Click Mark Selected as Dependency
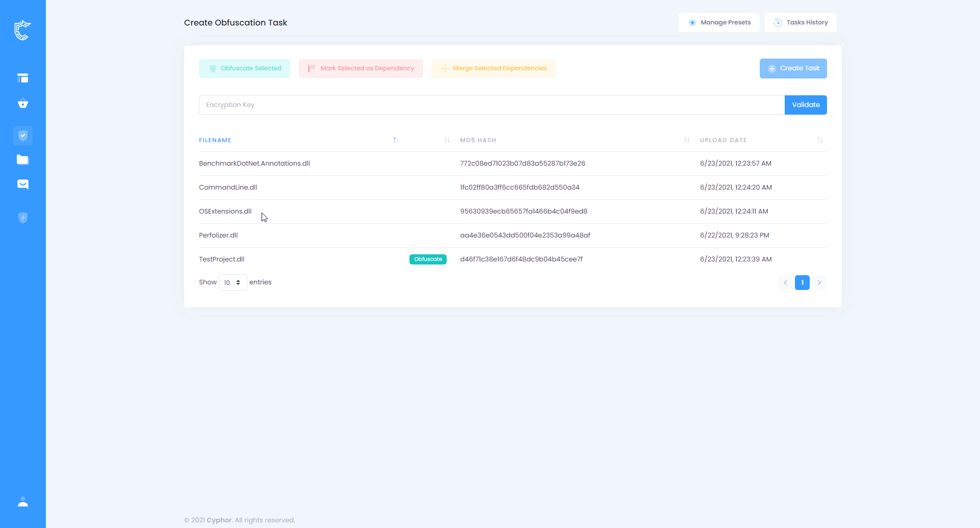Viewport: 980px width, 528px height. point(361,68)
